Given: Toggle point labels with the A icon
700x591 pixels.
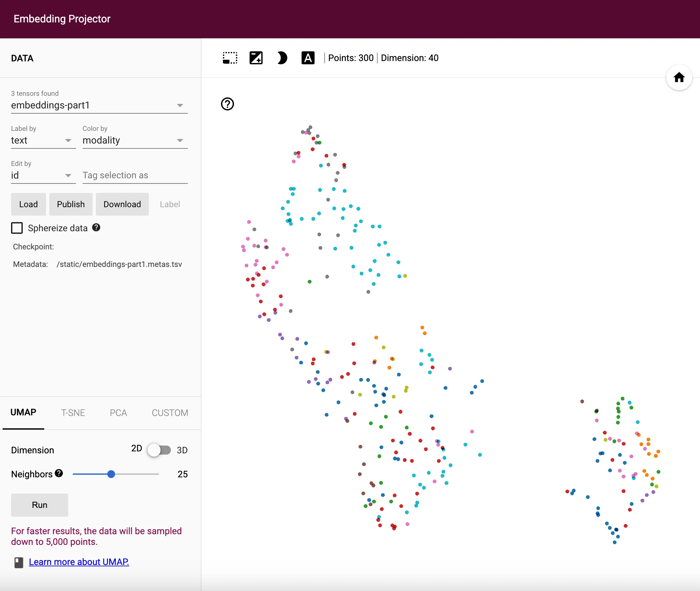Looking at the screenshot, I should pos(308,57).
